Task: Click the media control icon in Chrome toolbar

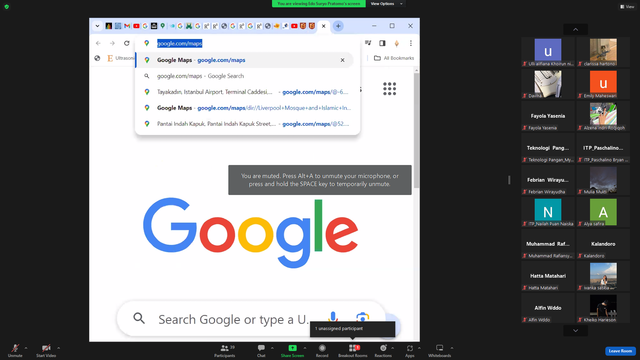Action: 368,43
